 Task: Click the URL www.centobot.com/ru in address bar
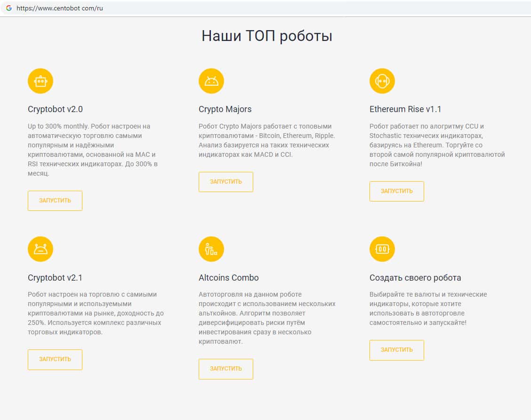(x=60, y=8)
